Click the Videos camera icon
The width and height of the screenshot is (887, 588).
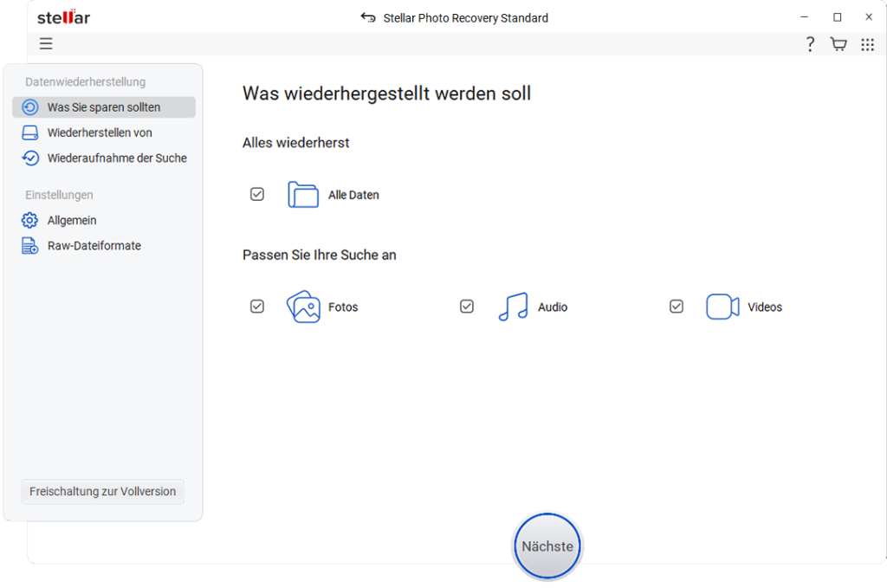click(x=722, y=307)
